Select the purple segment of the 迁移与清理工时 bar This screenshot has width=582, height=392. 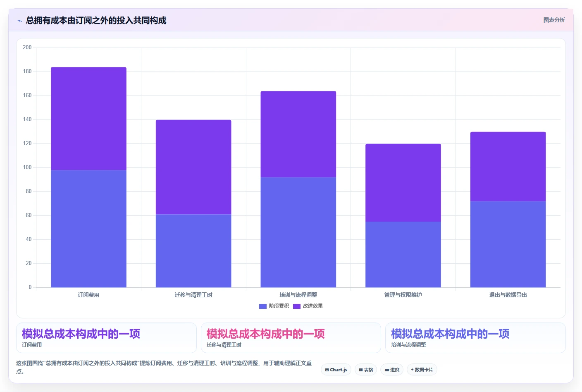coord(193,167)
